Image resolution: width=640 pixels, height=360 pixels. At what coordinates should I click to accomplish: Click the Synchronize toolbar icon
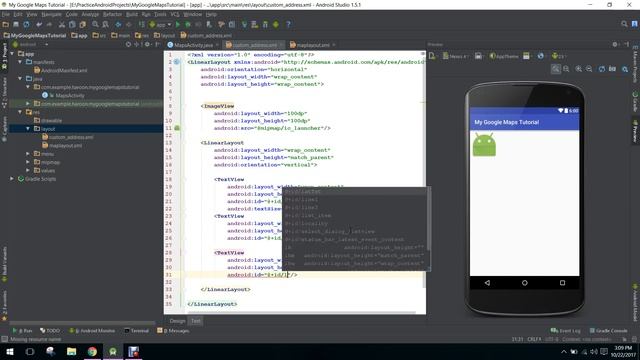(x=26, y=24)
